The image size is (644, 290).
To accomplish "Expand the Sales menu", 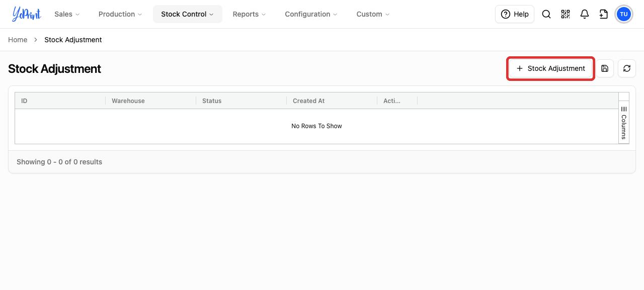I will coord(67,14).
